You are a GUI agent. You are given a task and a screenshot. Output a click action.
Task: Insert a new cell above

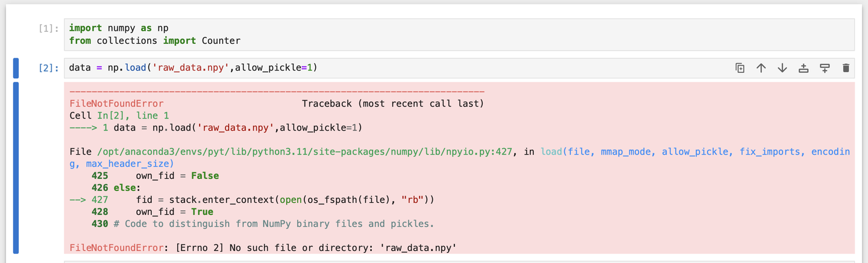coord(804,68)
